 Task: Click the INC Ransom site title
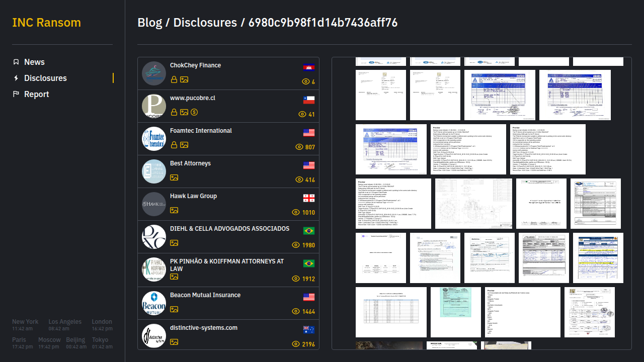click(46, 23)
